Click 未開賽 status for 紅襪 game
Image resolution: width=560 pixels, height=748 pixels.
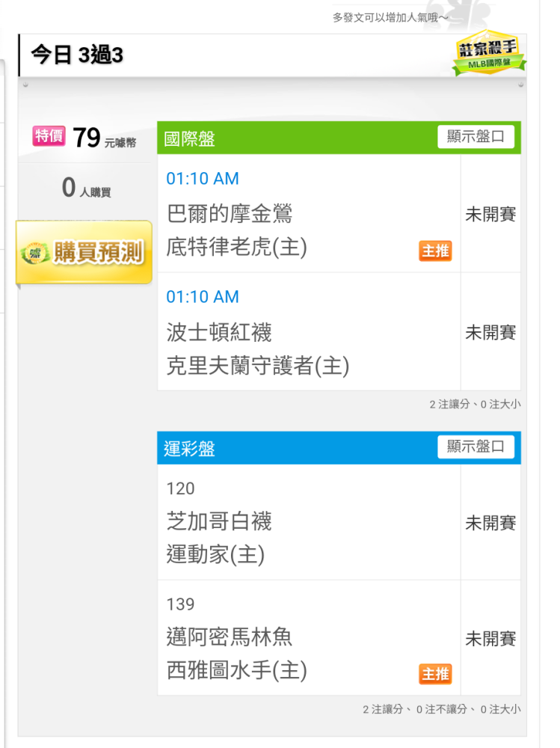490,333
